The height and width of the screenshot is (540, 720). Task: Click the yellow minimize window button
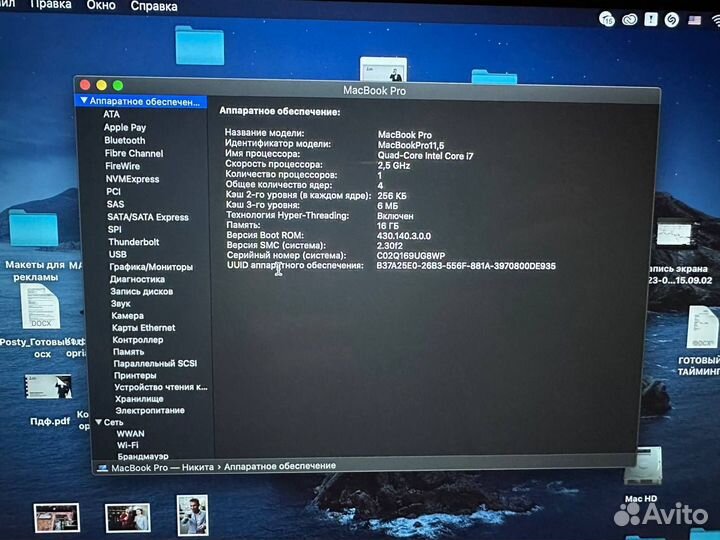pyautogui.click(x=101, y=85)
